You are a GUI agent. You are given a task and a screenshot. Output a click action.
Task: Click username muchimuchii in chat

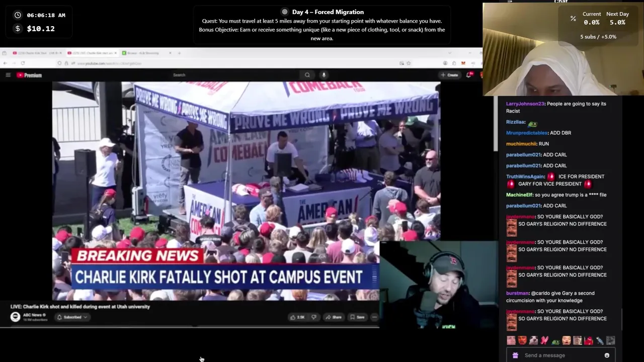click(x=521, y=144)
